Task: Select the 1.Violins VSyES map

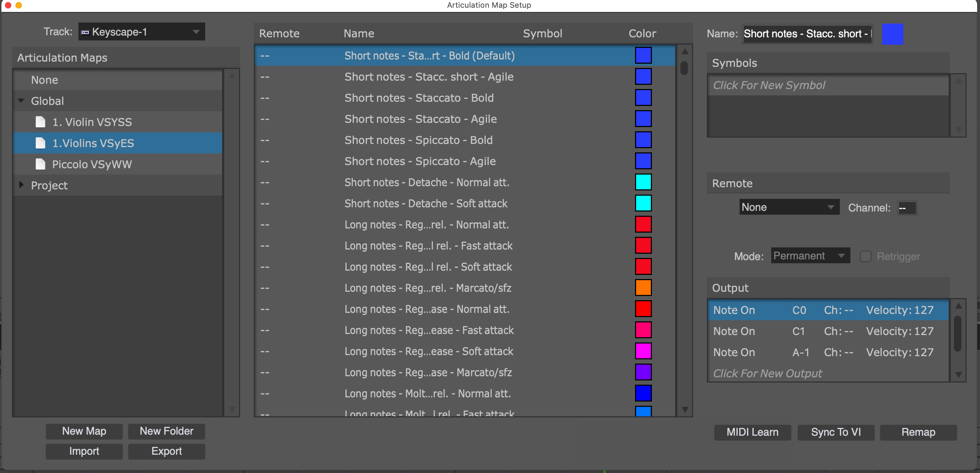Action: 118,143
